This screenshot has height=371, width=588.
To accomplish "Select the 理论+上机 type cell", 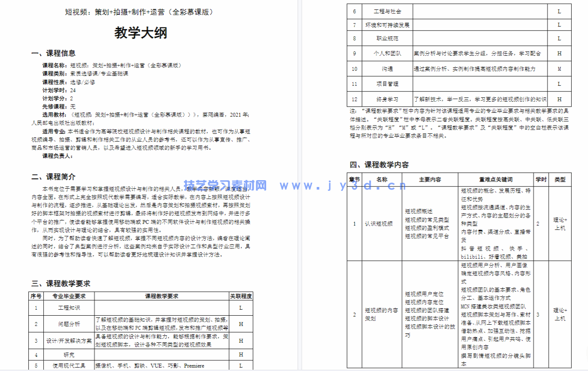I will (x=559, y=223).
